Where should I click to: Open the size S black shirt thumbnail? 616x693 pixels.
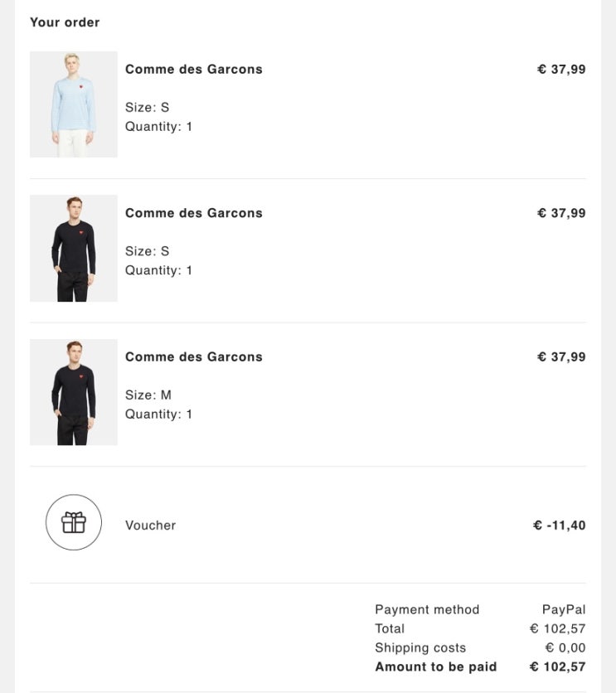coord(74,248)
